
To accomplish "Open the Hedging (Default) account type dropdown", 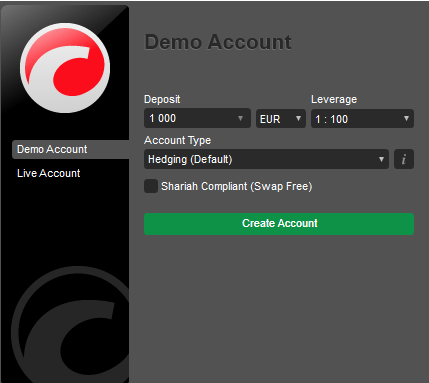I will (x=266, y=159).
